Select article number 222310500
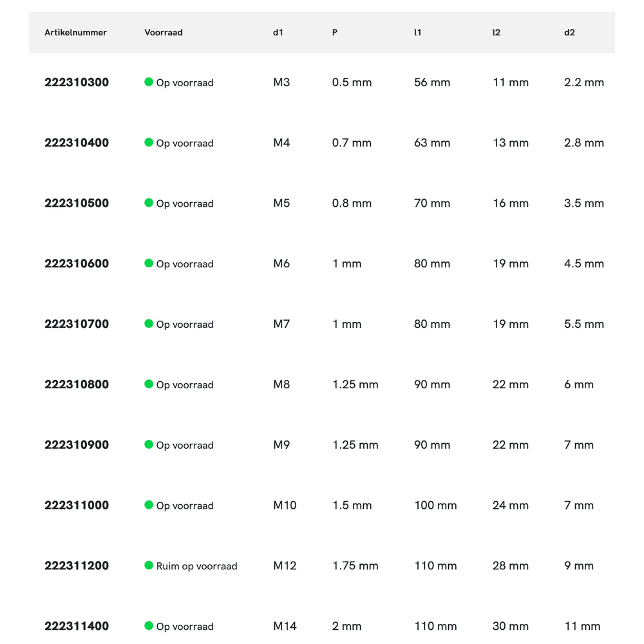 [x=77, y=204]
